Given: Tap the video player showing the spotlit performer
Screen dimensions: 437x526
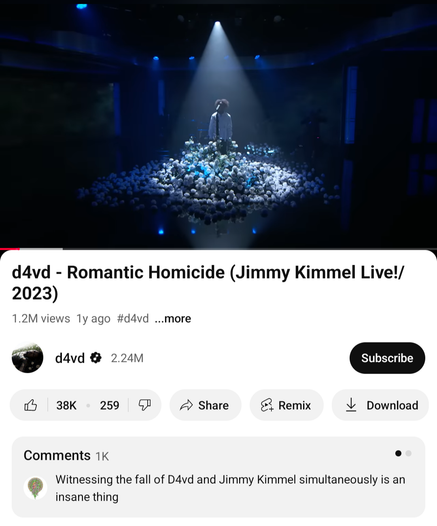Looking at the screenshot, I should (218, 124).
